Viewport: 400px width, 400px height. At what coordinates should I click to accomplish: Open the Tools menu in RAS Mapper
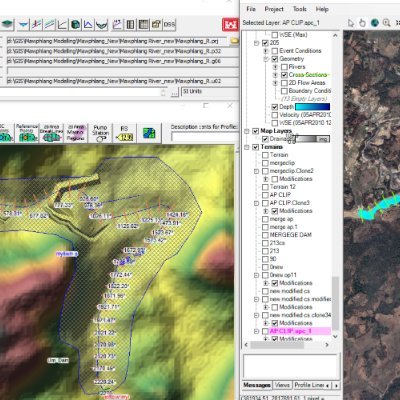[x=299, y=9]
